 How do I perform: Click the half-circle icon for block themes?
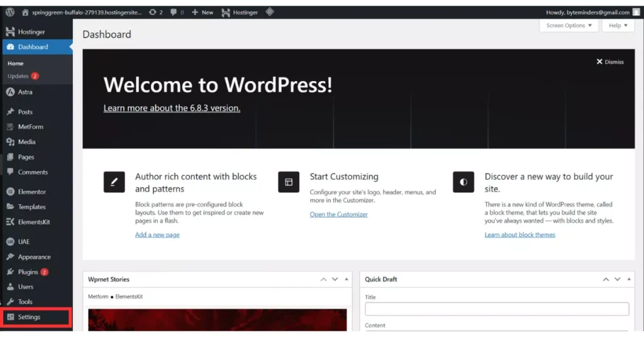click(464, 182)
